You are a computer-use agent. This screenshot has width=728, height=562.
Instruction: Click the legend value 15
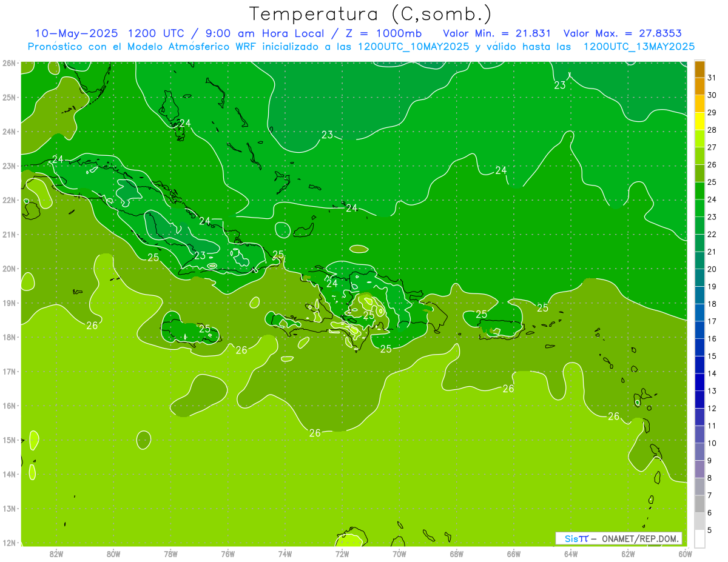click(x=712, y=356)
